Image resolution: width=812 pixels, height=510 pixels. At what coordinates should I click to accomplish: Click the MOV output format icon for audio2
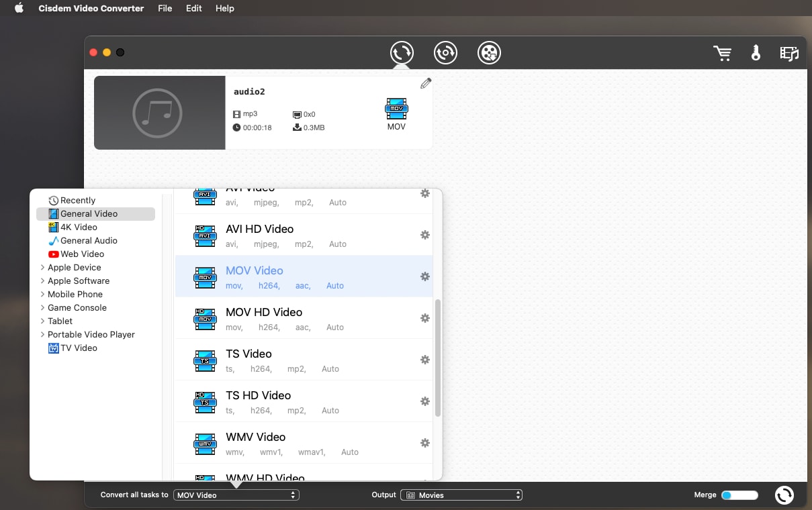396,109
